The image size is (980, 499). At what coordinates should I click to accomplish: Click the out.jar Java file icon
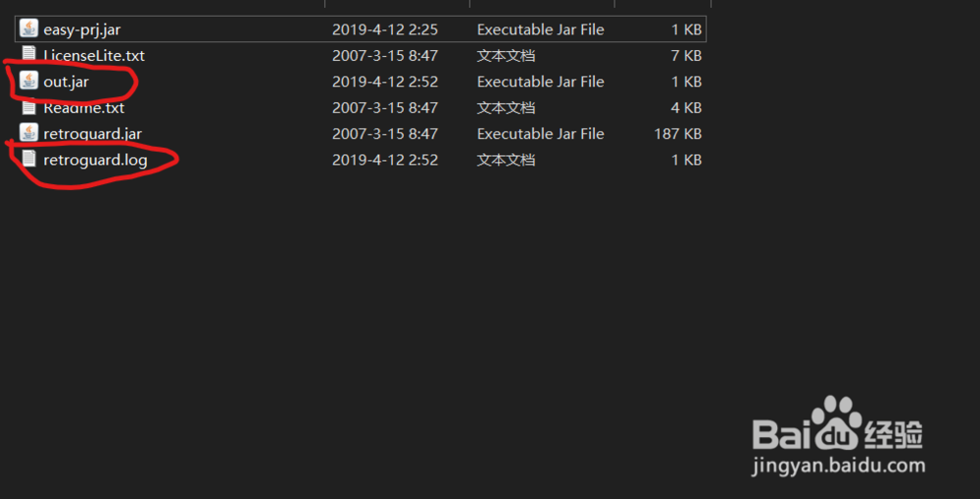[29, 81]
